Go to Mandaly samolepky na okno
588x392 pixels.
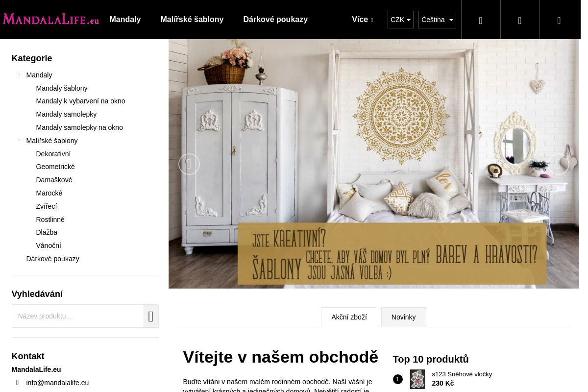79,127
